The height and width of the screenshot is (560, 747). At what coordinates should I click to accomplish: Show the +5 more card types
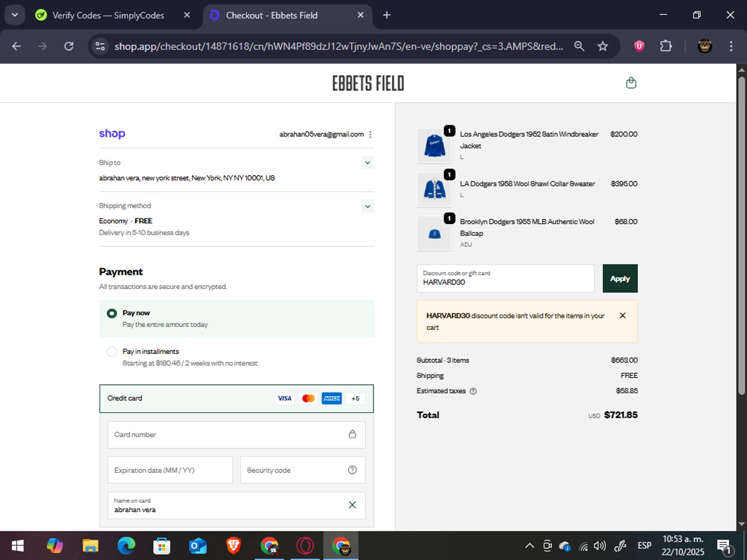[x=356, y=398]
